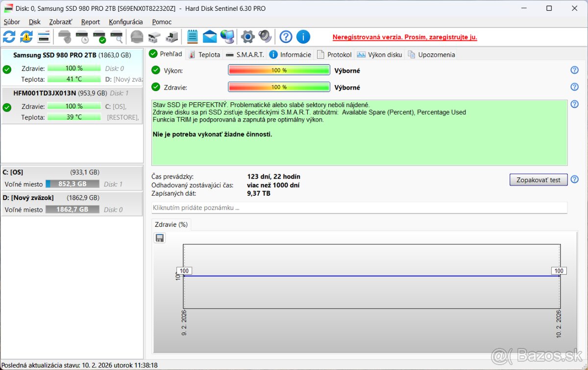588x370 pixels.
Task: Switch to the S.M.A.R.T. tab
Action: [x=245, y=54]
